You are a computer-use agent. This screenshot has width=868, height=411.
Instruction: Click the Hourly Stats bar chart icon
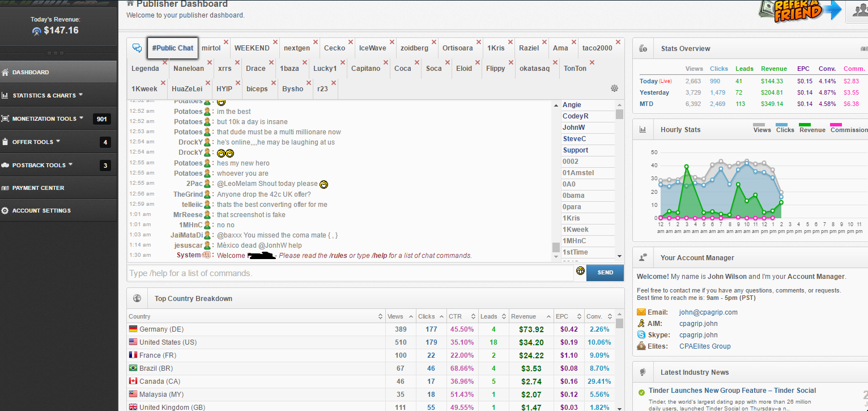click(x=643, y=129)
